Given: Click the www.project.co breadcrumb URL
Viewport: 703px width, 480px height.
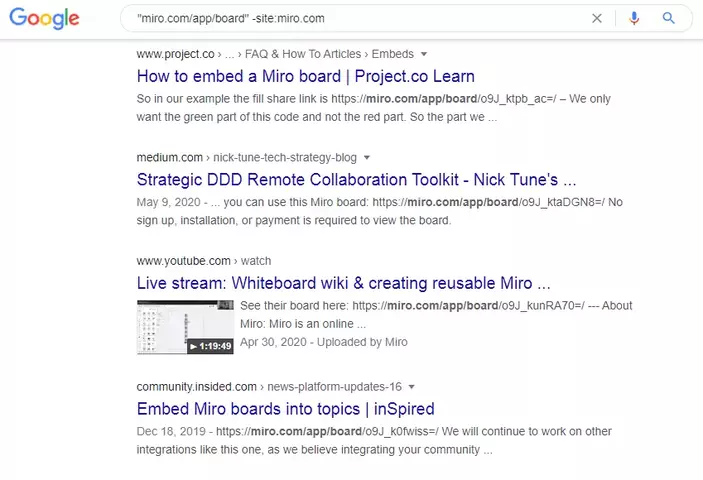Looking at the screenshot, I should 175,54.
